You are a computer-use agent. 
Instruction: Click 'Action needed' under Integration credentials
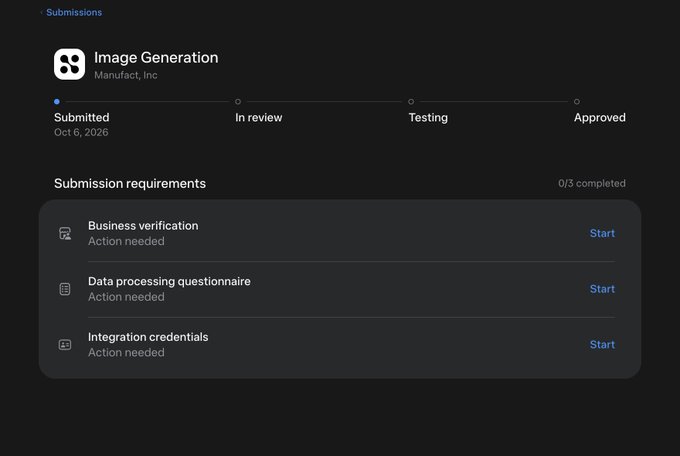coord(126,352)
